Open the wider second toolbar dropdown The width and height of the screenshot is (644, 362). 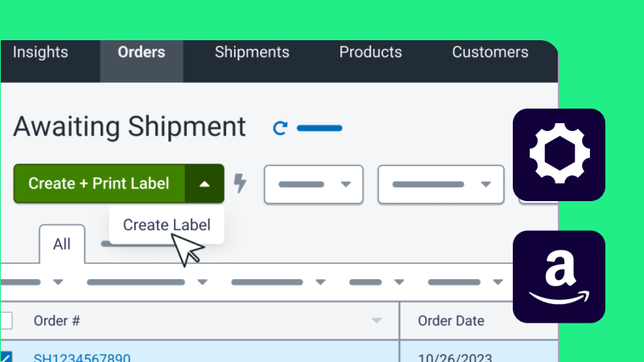click(440, 184)
